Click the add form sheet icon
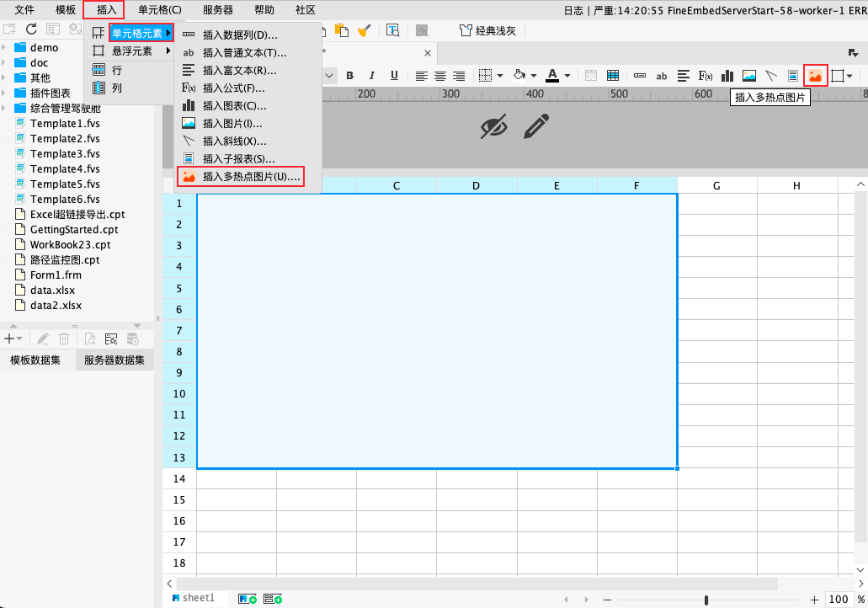 (x=273, y=599)
